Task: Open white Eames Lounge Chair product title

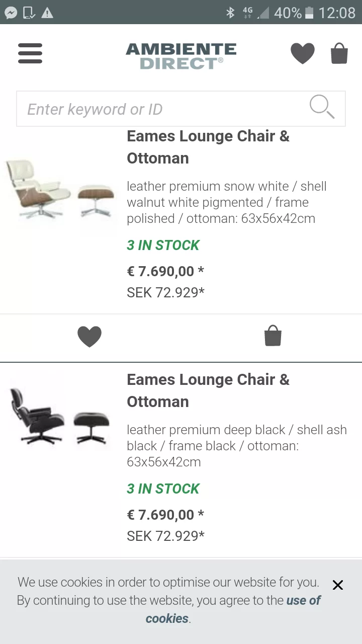Action: pyautogui.click(x=208, y=147)
